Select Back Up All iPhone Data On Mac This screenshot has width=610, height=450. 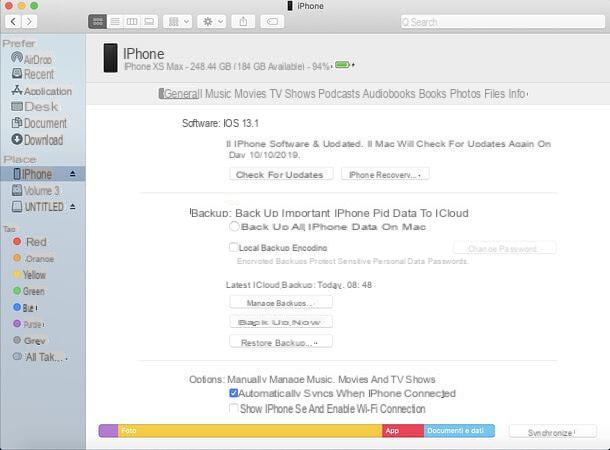point(234,226)
